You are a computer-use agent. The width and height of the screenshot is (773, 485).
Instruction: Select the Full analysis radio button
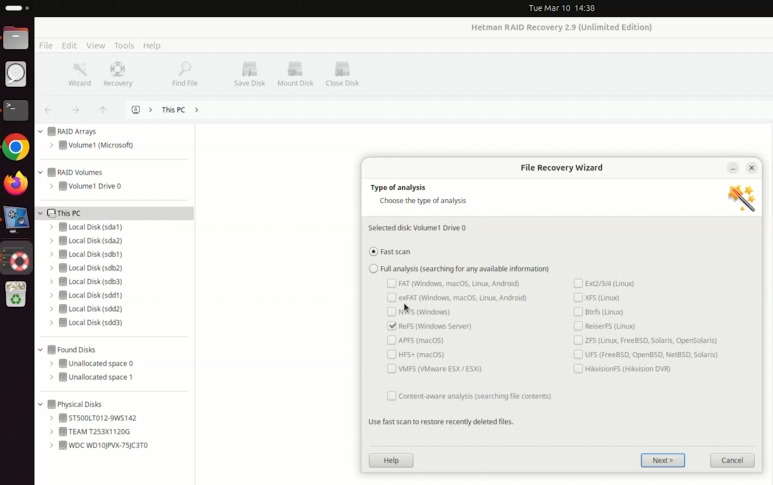pyautogui.click(x=373, y=269)
